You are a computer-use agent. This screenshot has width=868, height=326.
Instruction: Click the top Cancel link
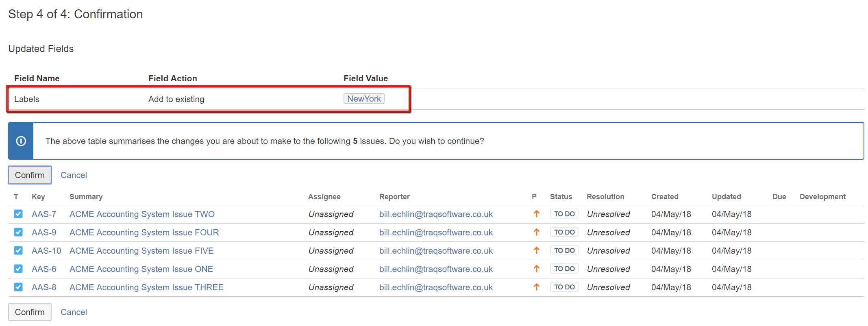74,175
